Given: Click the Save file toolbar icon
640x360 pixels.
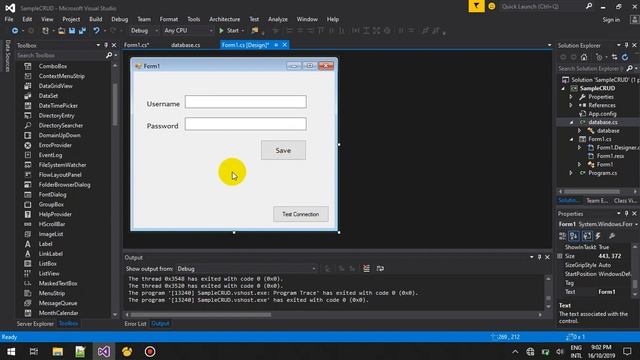Looking at the screenshot, I should pos(72,31).
